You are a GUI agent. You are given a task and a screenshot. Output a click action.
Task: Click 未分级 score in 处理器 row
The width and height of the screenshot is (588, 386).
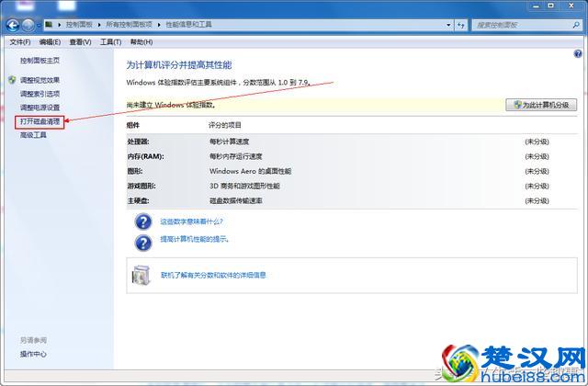click(537, 142)
